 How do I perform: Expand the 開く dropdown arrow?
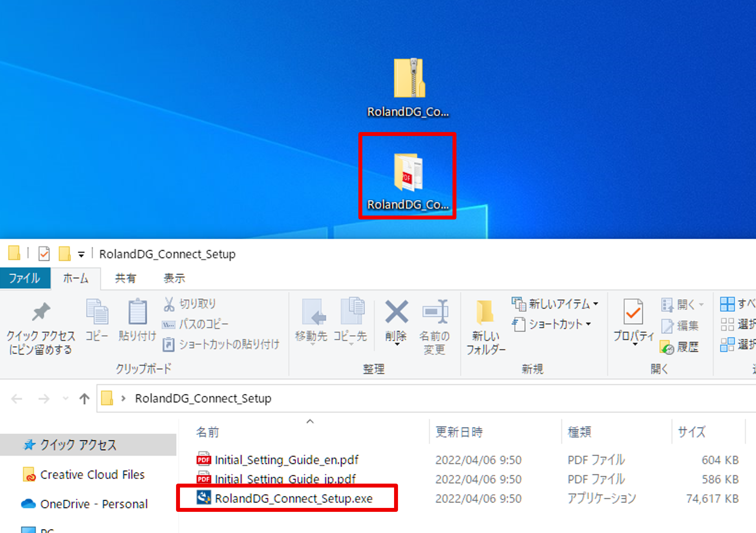coord(701,305)
